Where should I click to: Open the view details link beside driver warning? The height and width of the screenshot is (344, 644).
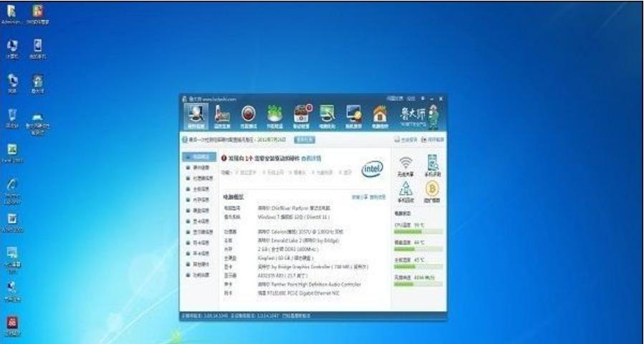[312, 158]
